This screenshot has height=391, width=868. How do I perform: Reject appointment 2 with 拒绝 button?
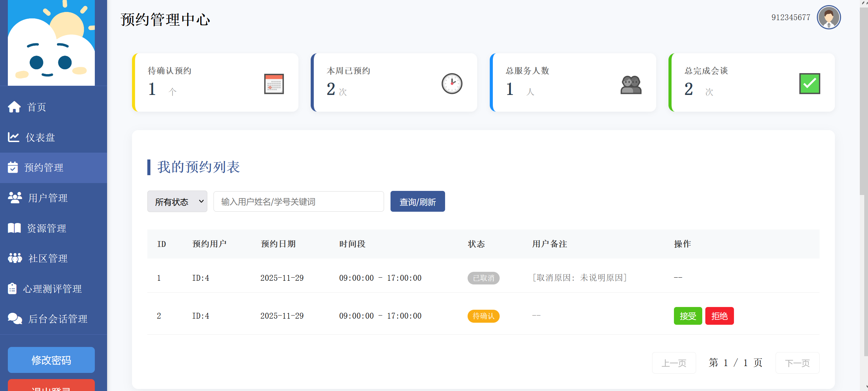(x=720, y=316)
